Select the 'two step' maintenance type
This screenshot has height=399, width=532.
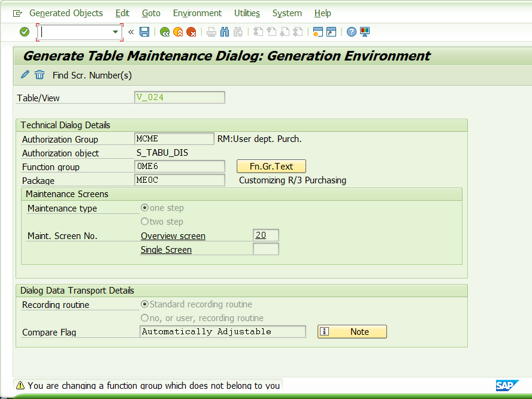pos(144,222)
